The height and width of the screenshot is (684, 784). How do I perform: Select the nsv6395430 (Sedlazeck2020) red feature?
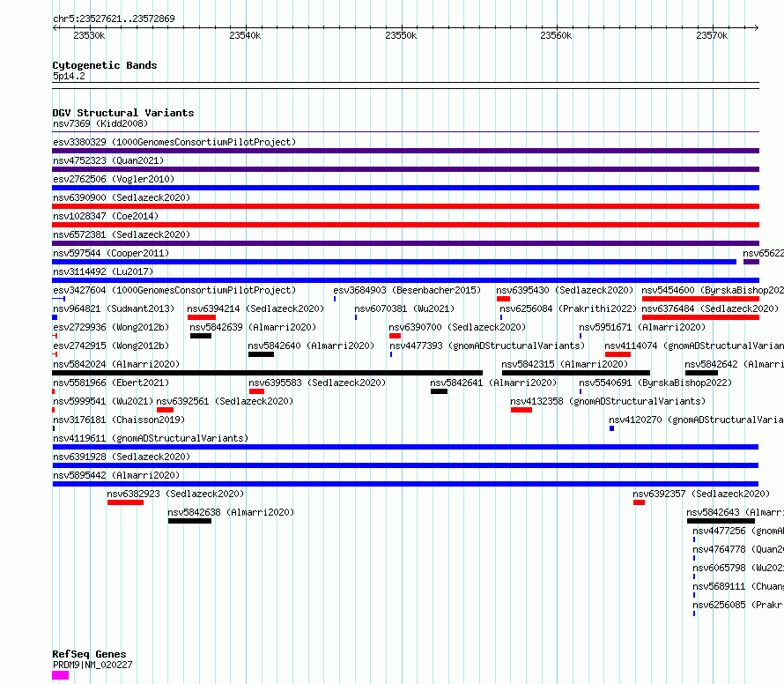(503, 299)
